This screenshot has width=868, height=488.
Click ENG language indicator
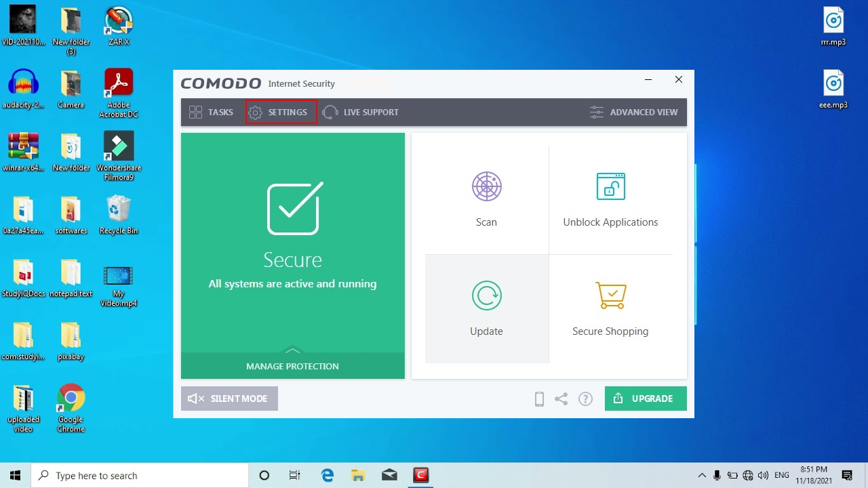pyautogui.click(x=782, y=476)
